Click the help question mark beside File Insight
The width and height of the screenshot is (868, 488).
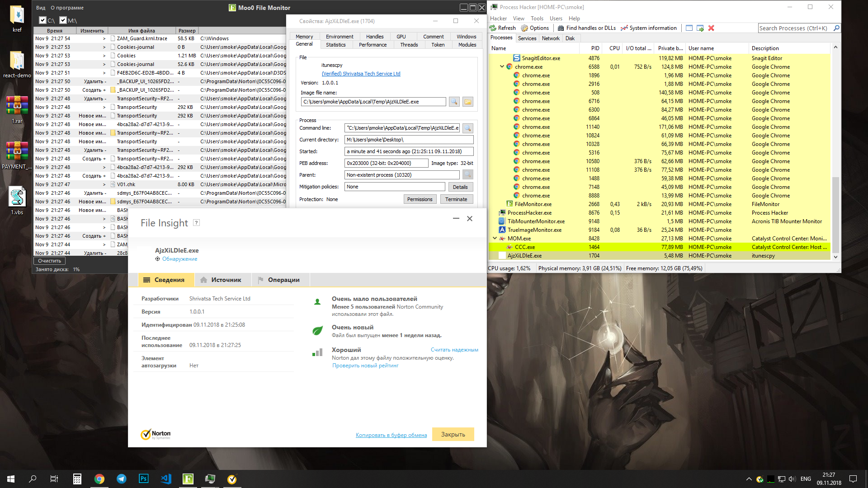[x=196, y=222]
